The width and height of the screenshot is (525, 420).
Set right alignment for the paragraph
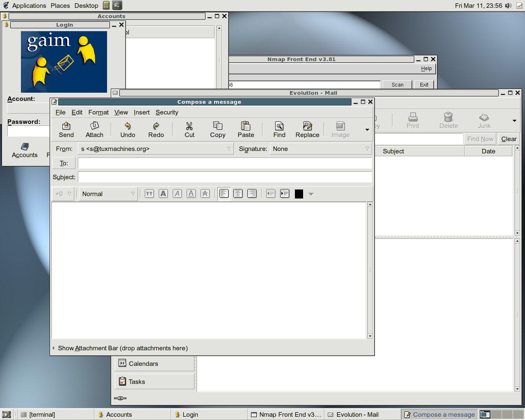coord(252,194)
